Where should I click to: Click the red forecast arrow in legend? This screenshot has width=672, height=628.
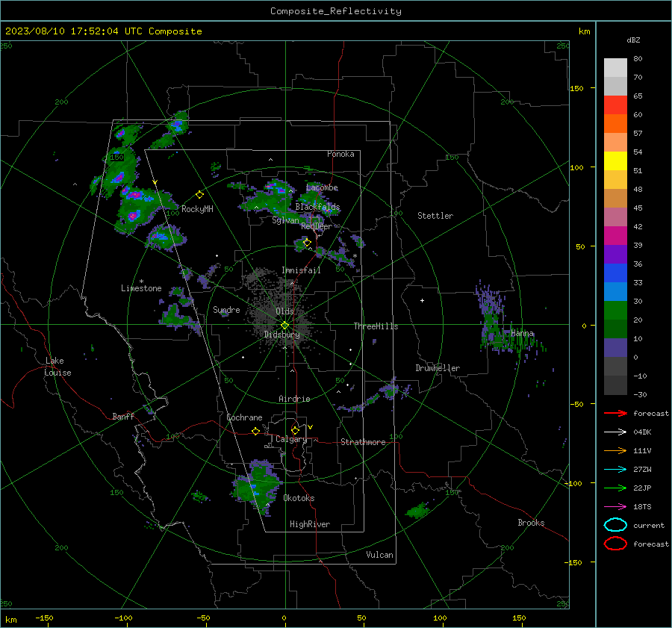615,413
